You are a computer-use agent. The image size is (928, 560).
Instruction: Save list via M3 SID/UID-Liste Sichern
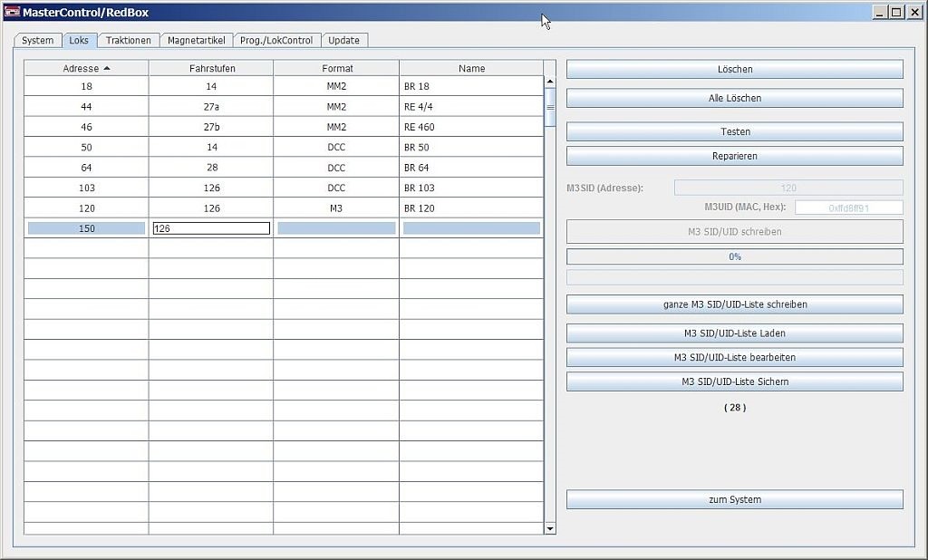734,381
